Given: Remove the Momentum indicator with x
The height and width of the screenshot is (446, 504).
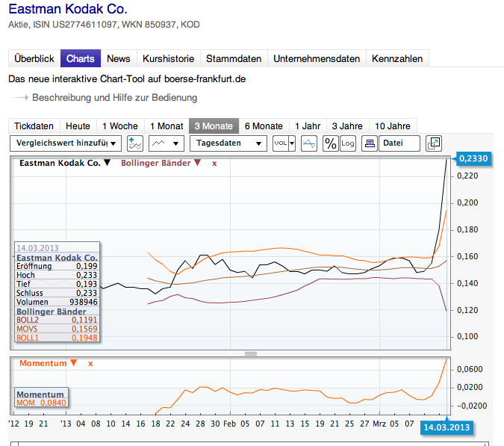Looking at the screenshot, I should tap(90, 363).
